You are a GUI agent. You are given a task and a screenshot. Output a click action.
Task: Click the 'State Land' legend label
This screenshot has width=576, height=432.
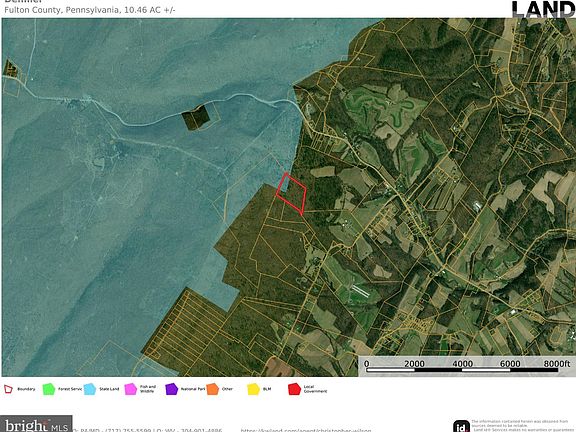(109, 389)
